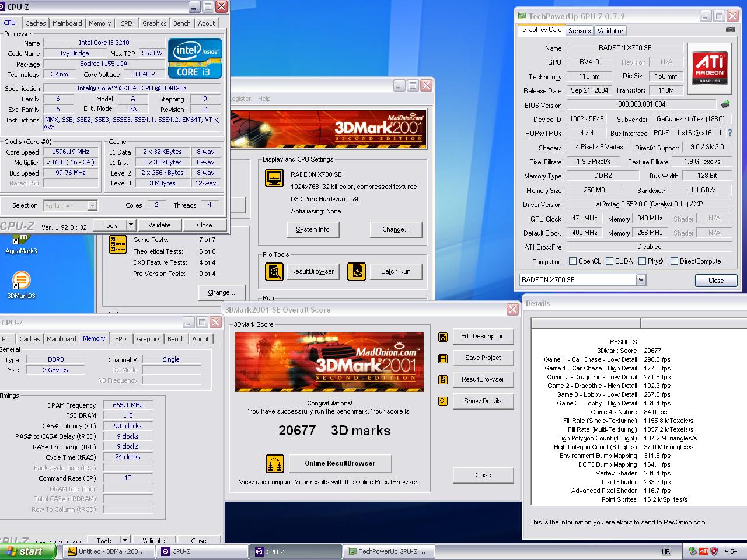Enable the OpenCL checkbox

point(573,261)
